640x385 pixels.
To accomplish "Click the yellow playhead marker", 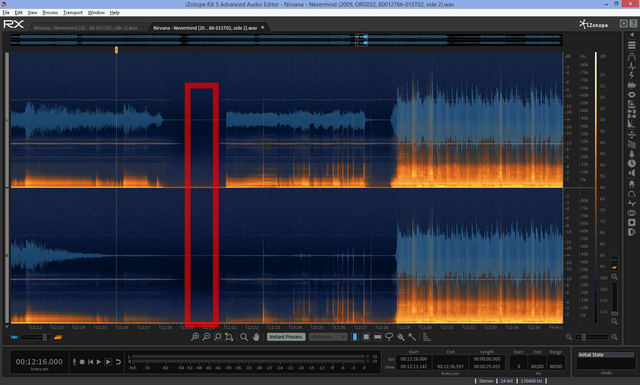I will pos(116,50).
